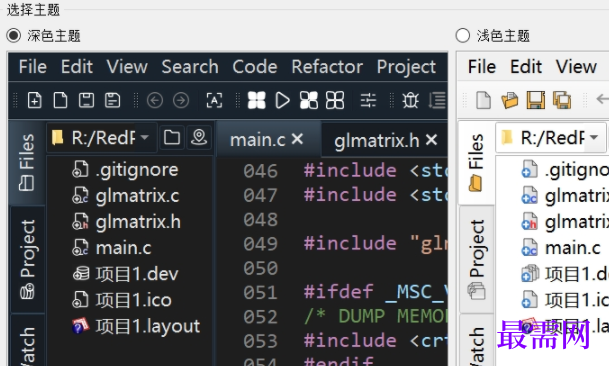Viewport: 609px width, 366px height.
Task: Click the run (play) icon
Action: [x=282, y=100]
